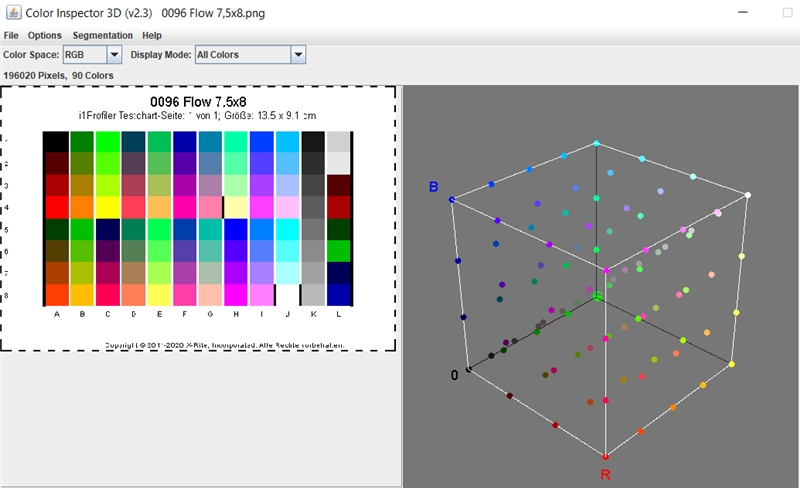
Task: Open the Color Space RGB dropdown
Action: click(113, 54)
